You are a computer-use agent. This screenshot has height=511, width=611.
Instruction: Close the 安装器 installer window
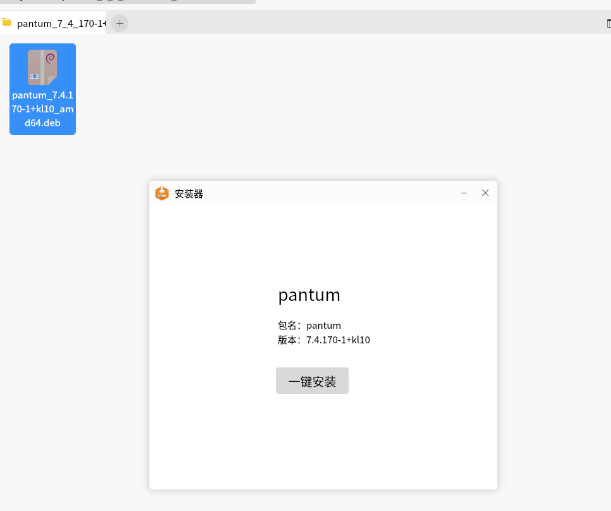coord(485,193)
